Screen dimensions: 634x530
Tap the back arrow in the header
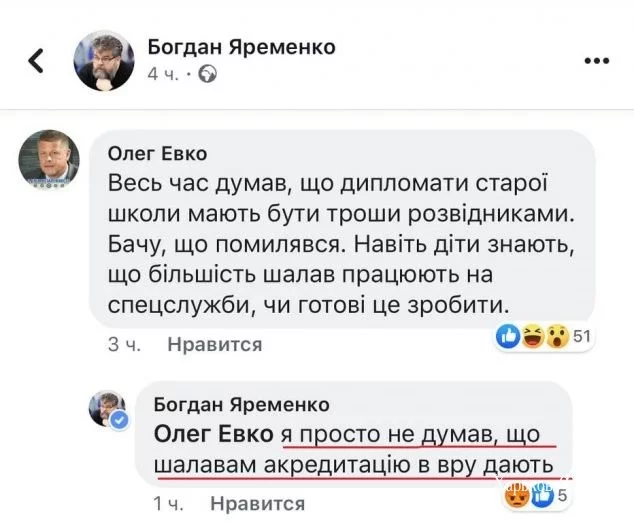pos(36,61)
